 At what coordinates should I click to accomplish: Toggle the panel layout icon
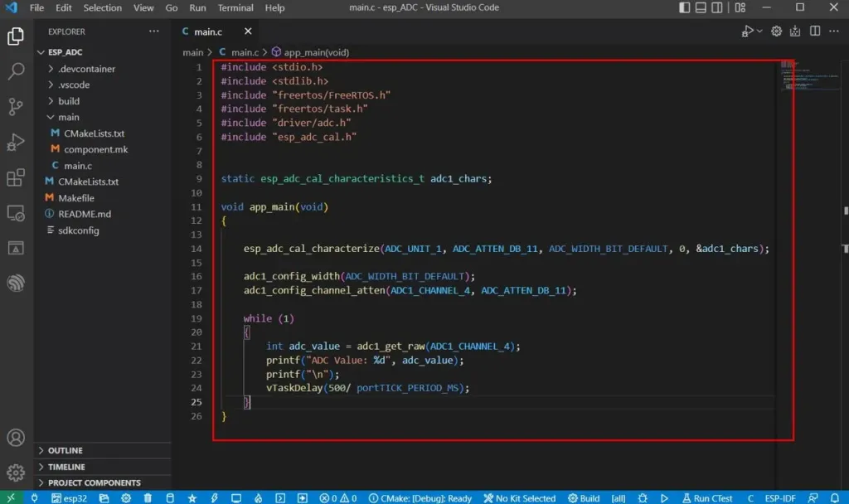(701, 7)
